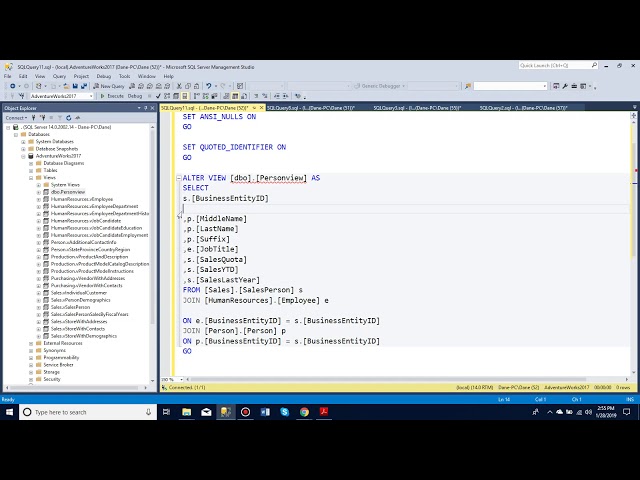Open the Undo history dropdown arrow
This screenshot has height=480, width=640.
(216, 86)
